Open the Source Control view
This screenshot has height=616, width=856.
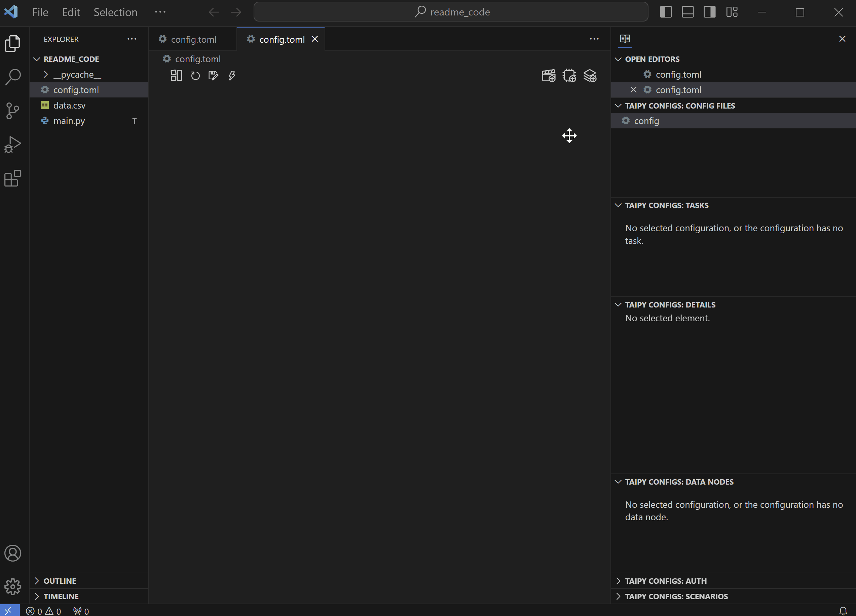point(13,111)
